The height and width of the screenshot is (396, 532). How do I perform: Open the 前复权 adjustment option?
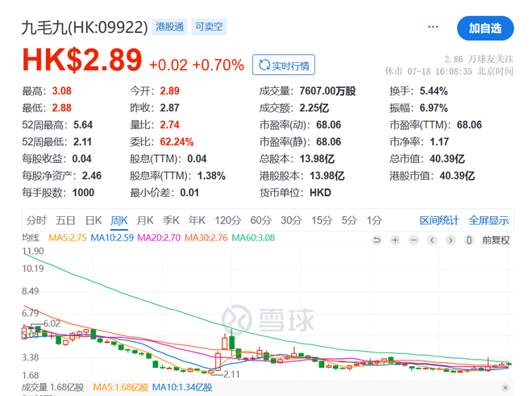click(496, 240)
